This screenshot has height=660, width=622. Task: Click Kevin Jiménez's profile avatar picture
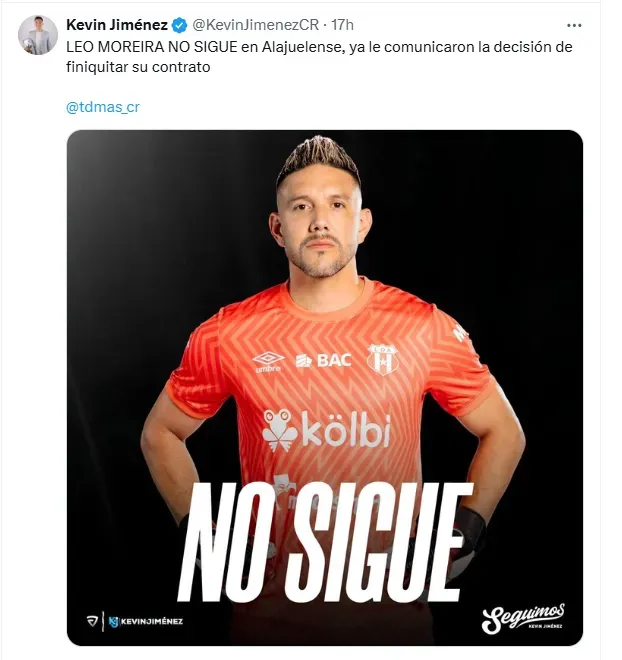[x=38, y=35]
